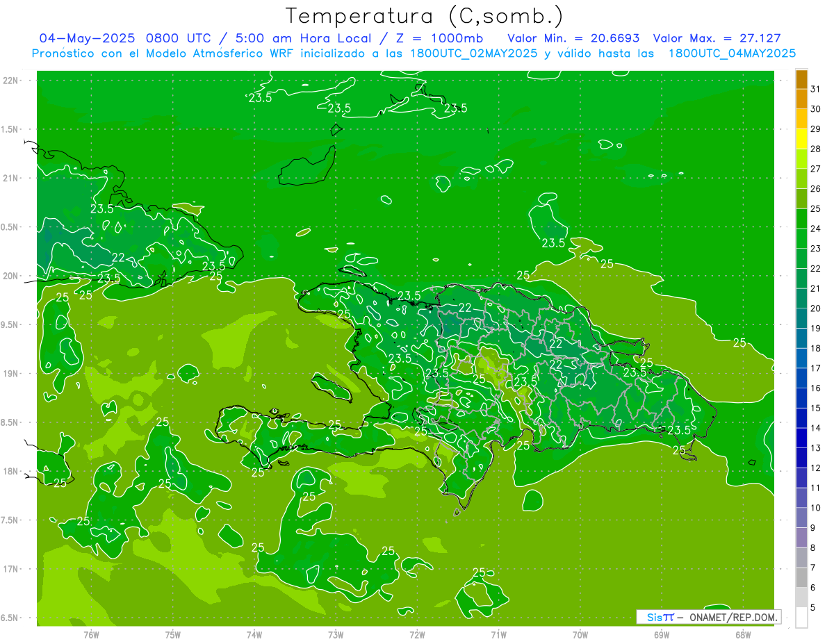Click legend scale value 24

tap(816, 229)
